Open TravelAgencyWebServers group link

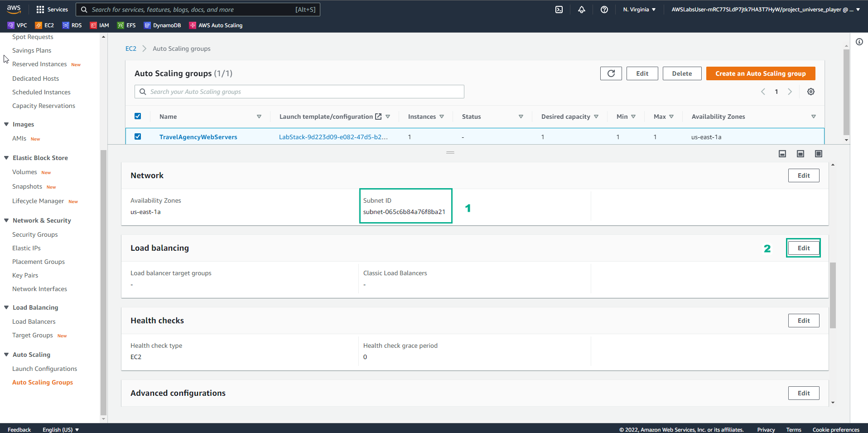[x=198, y=137]
